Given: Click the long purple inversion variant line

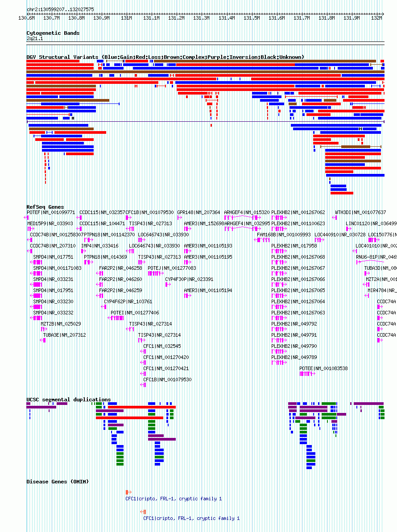Looking at the screenshot, I should (205, 121).
